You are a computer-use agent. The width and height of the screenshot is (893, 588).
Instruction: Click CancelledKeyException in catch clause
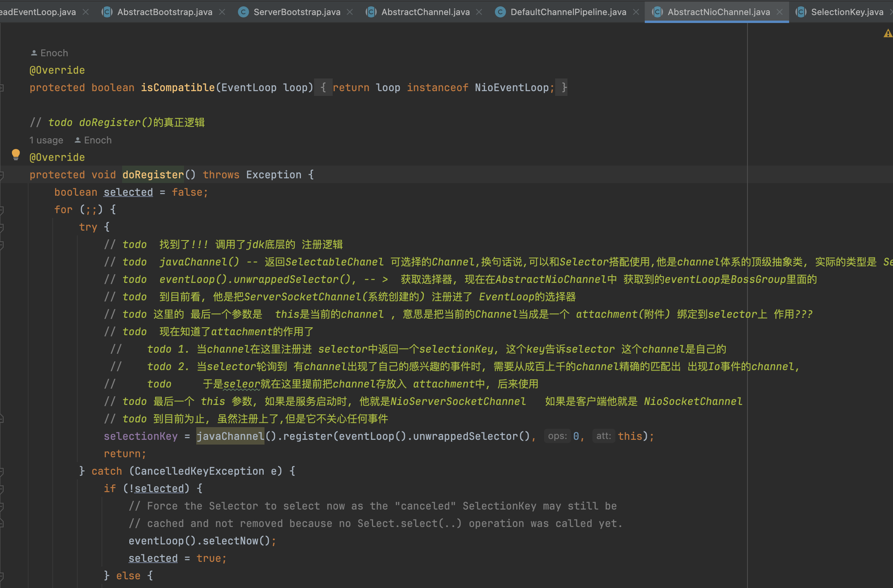pyautogui.click(x=199, y=471)
